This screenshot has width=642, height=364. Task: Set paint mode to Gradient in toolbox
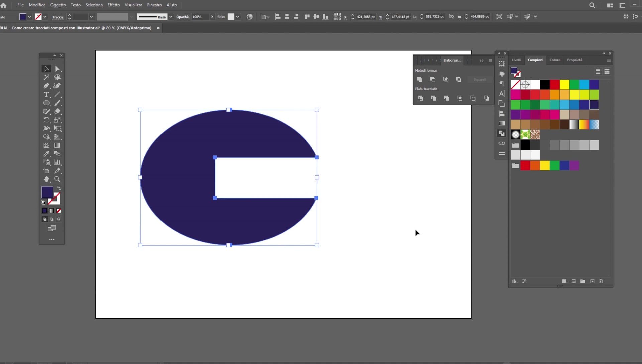pyautogui.click(x=51, y=211)
